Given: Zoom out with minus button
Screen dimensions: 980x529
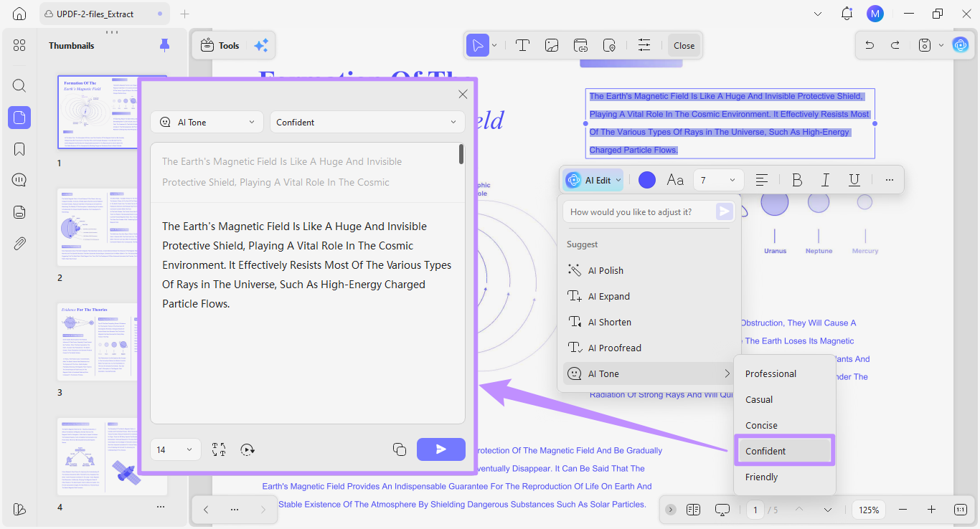Looking at the screenshot, I should coord(903,510).
